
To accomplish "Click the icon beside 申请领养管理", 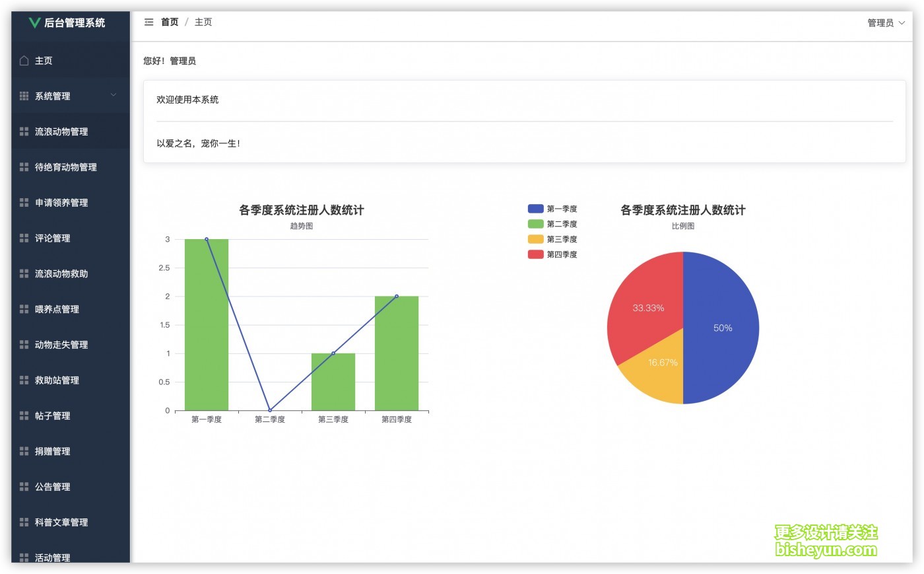I will 24,203.
